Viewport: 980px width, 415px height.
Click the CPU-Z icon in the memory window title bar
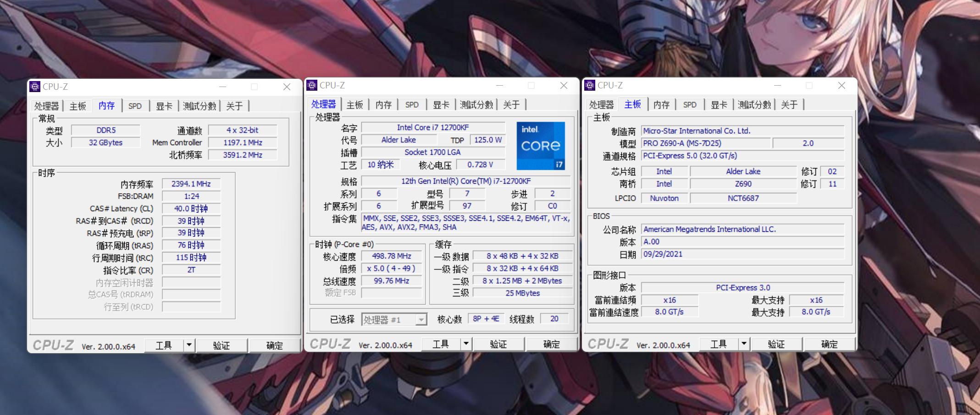point(35,87)
